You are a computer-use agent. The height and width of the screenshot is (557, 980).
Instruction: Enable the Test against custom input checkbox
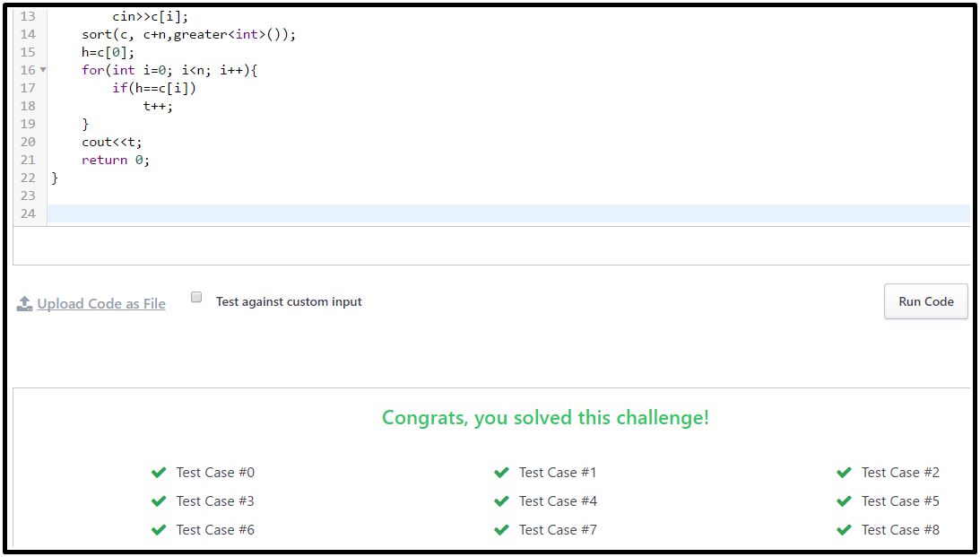[196, 296]
